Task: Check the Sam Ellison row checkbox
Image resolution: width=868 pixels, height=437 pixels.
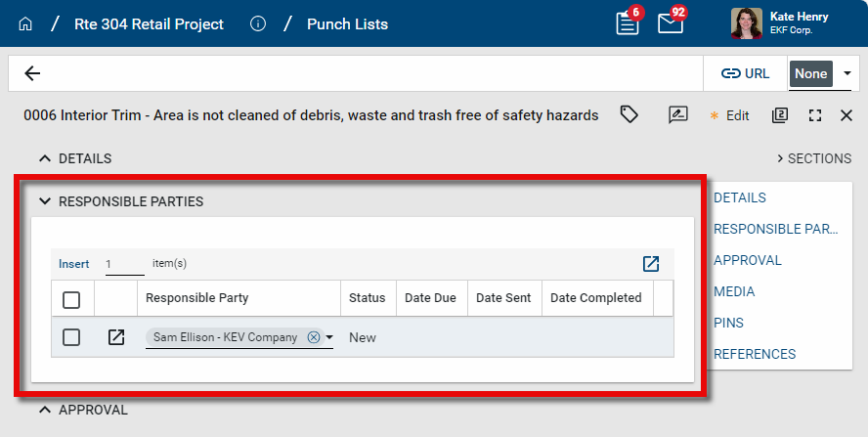Action: (71, 337)
